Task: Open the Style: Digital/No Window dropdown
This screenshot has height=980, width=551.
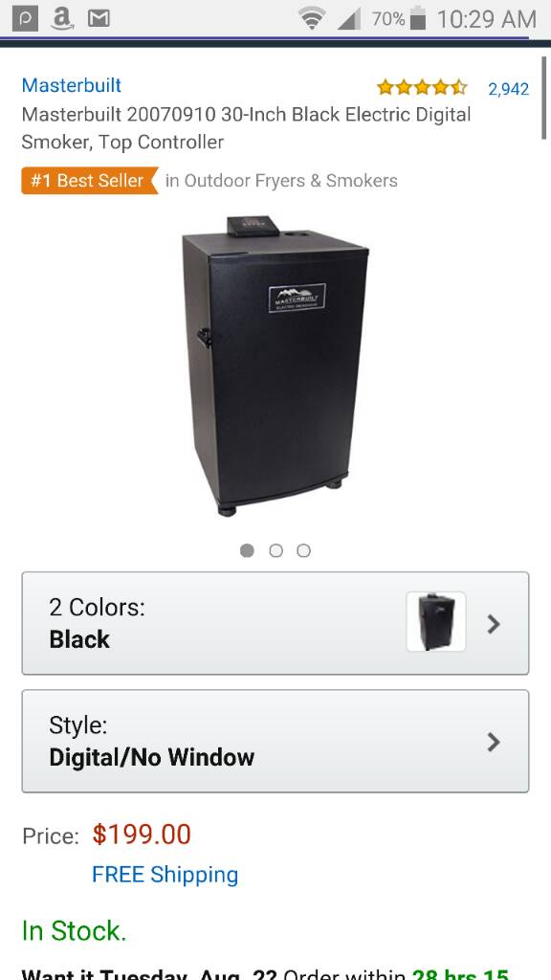Action: click(x=275, y=742)
